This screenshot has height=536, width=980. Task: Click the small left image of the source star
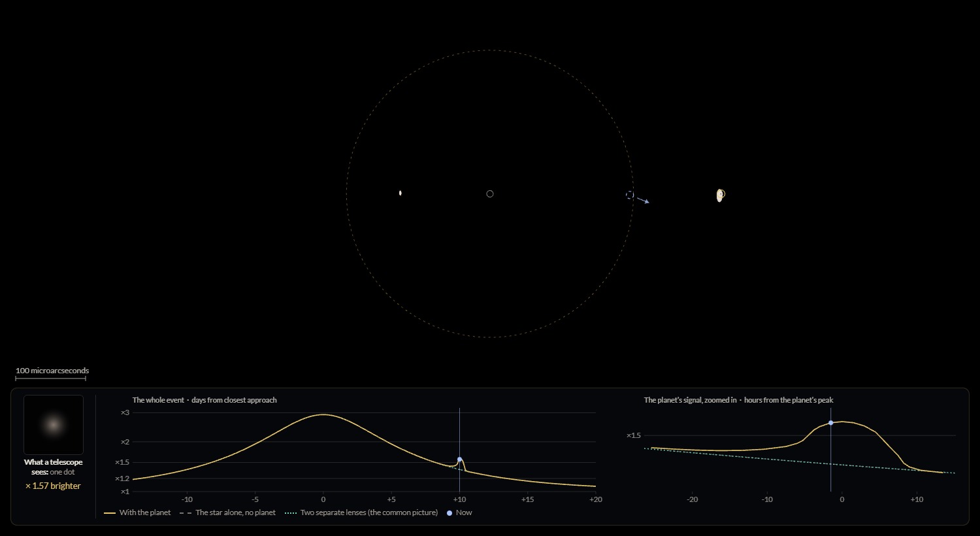(x=400, y=193)
